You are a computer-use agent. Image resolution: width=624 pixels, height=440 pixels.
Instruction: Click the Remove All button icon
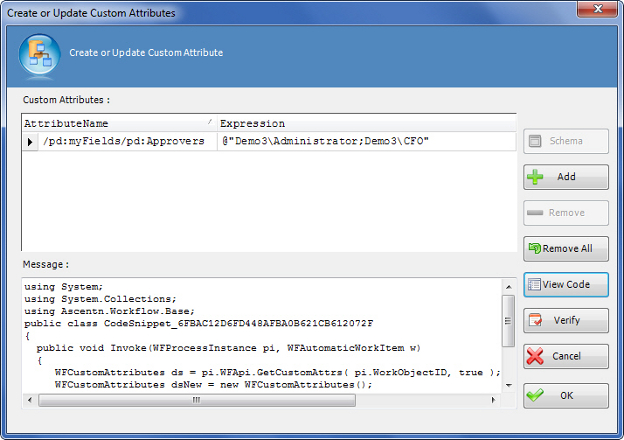[535, 248]
